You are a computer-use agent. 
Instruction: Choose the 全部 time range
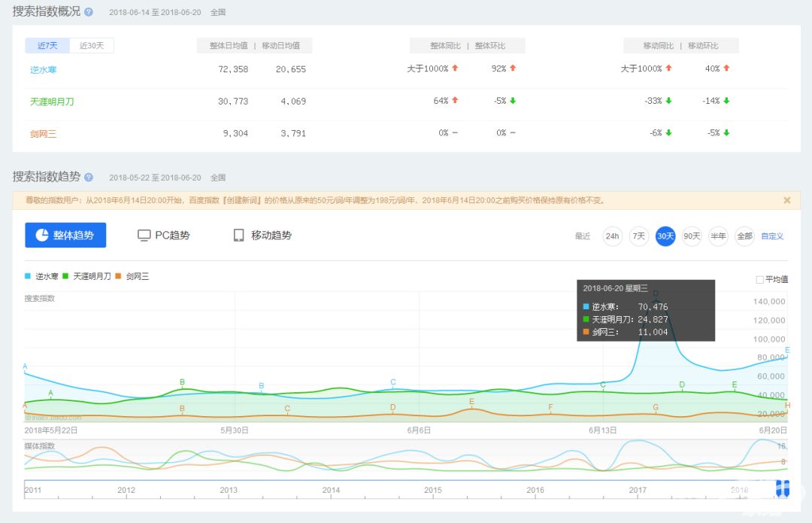point(744,236)
